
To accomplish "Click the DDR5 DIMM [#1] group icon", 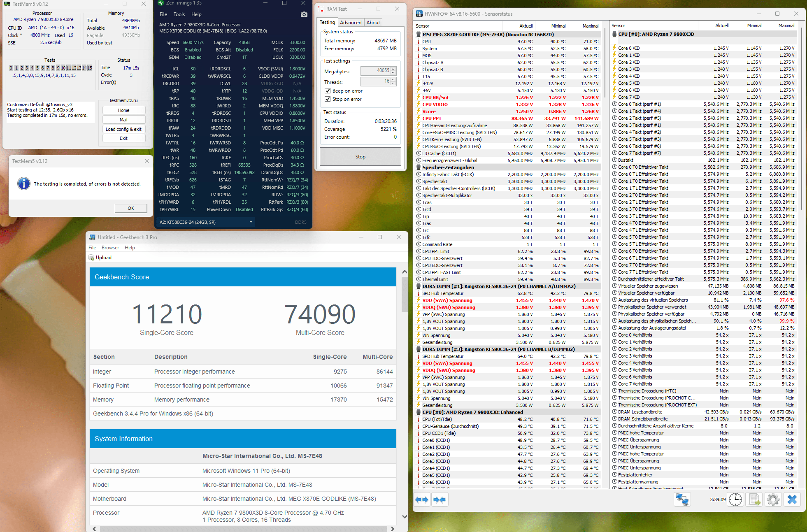I will pyautogui.click(x=419, y=286).
